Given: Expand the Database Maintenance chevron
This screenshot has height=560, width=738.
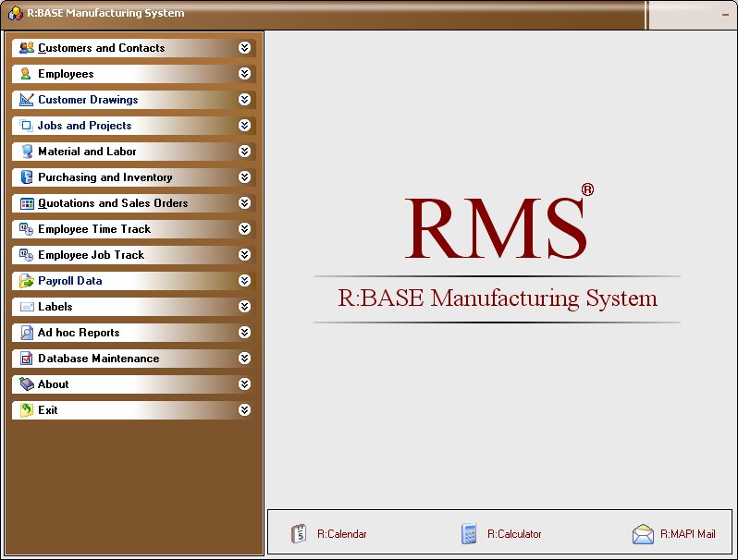Looking at the screenshot, I should [x=244, y=359].
